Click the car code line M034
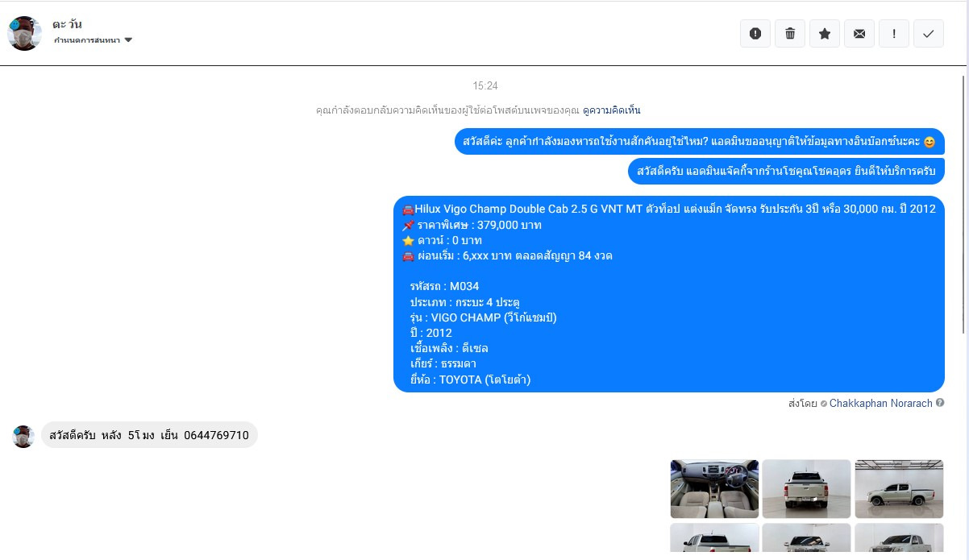 coord(444,286)
